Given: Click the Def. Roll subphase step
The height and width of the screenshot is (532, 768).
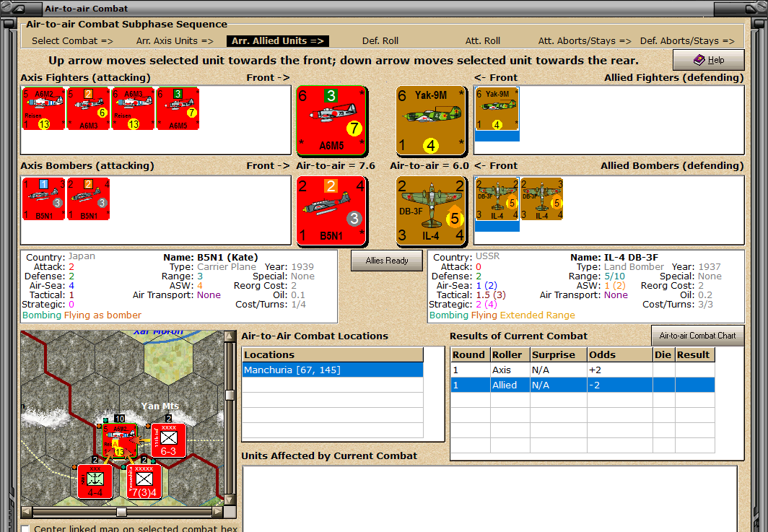Looking at the screenshot, I should click(x=380, y=41).
